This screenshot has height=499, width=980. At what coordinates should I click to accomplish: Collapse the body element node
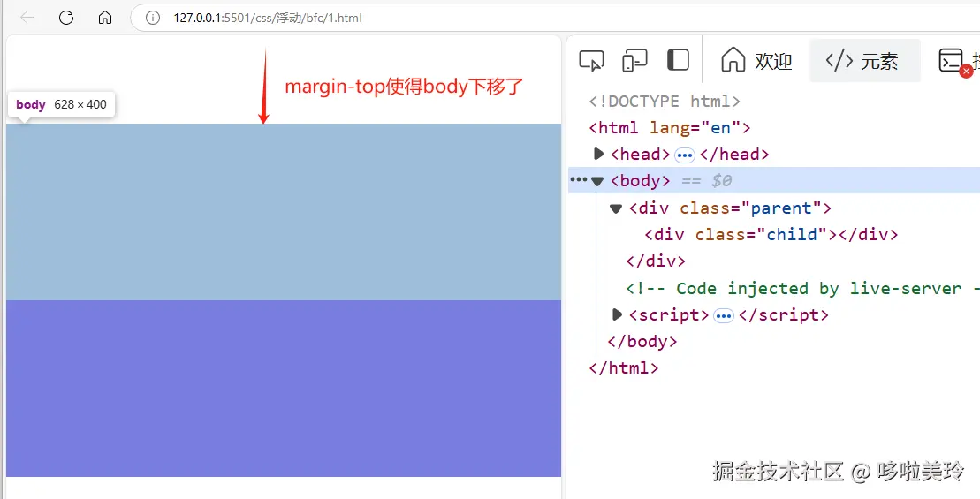(597, 181)
